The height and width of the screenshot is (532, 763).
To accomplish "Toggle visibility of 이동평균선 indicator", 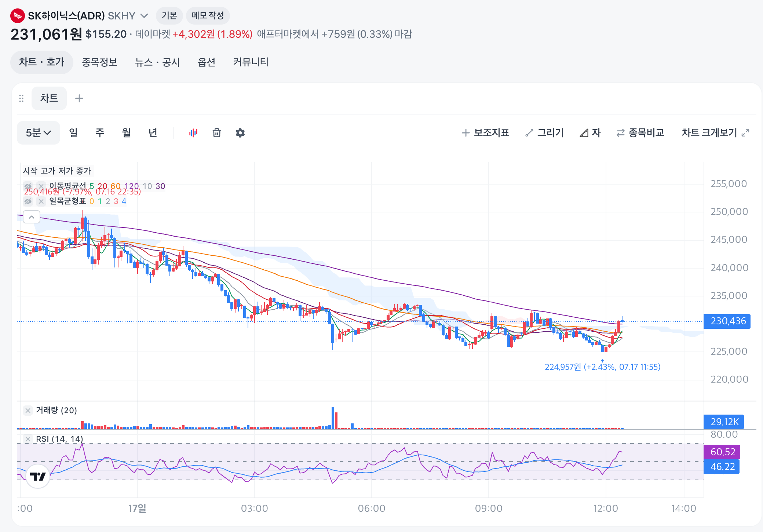I will pos(28,186).
